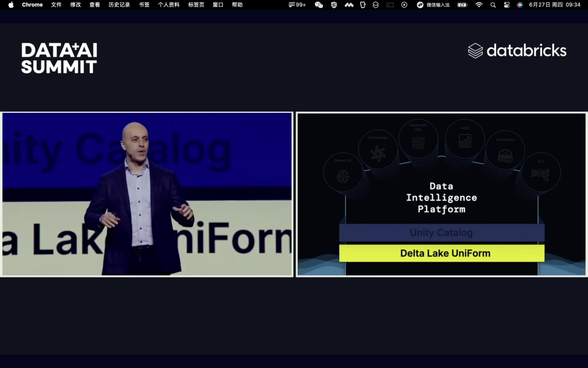Click the stacked layers menu bar icon
This screenshot has width=588, height=368.
pyautogui.click(x=375, y=5)
